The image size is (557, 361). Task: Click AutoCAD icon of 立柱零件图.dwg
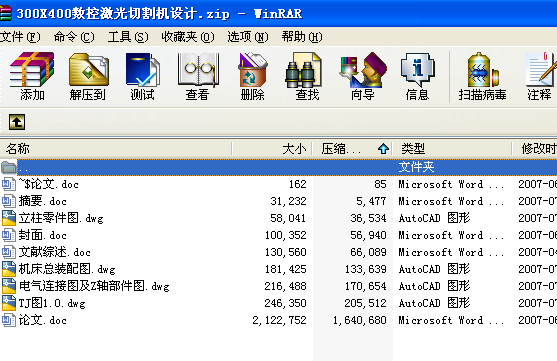click(x=9, y=218)
